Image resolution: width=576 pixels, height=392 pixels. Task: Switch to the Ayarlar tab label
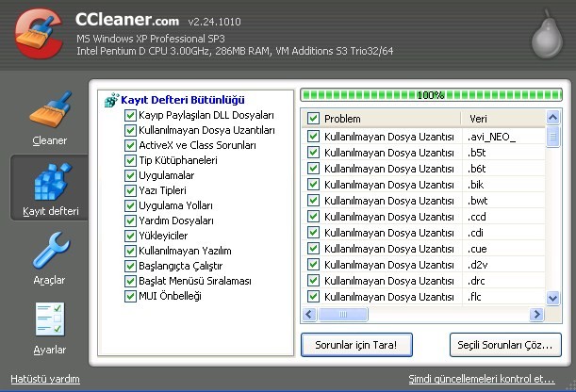coord(50,350)
